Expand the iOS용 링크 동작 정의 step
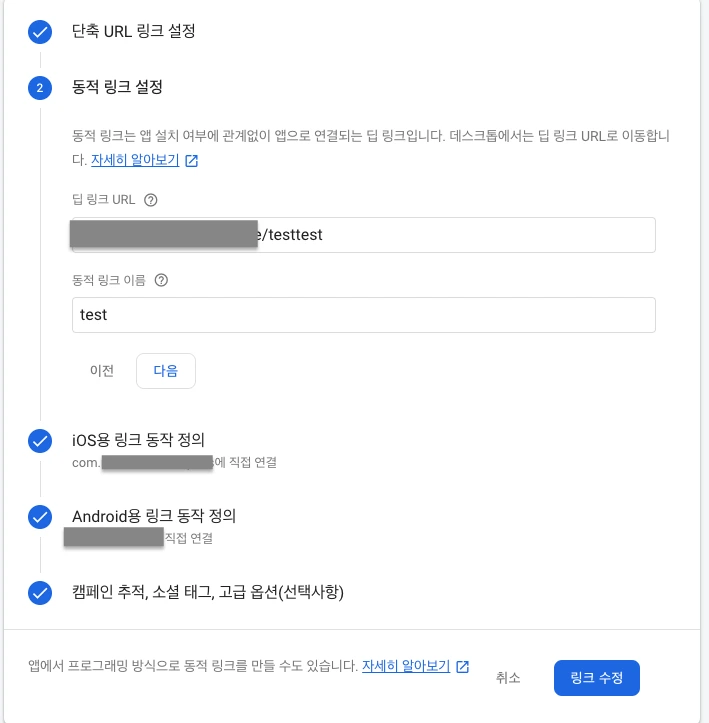 (139, 439)
